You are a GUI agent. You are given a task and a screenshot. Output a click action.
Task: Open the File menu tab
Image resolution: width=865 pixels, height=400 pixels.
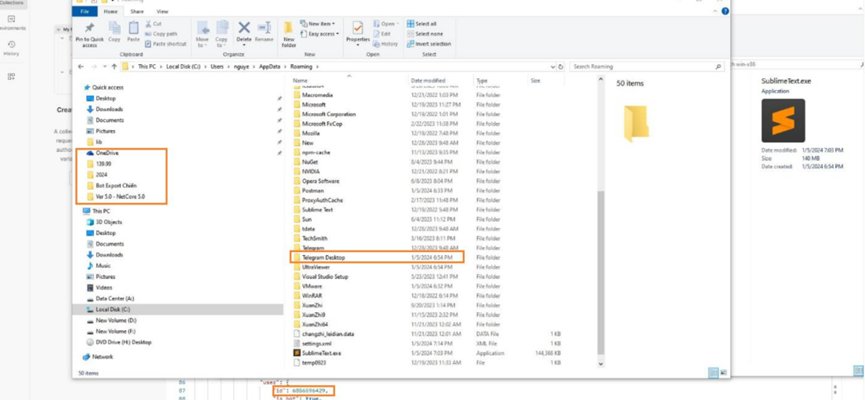coord(85,11)
